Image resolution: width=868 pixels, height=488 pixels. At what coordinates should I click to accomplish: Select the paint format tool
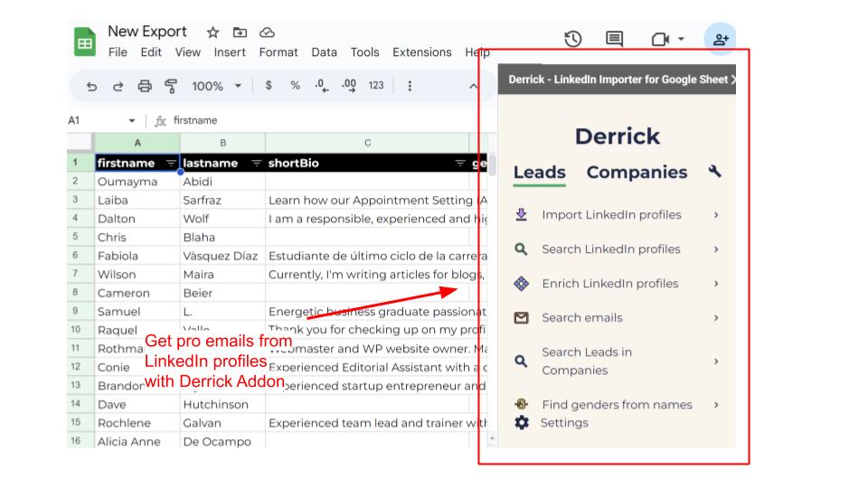pyautogui.click(x=171, y=86)
